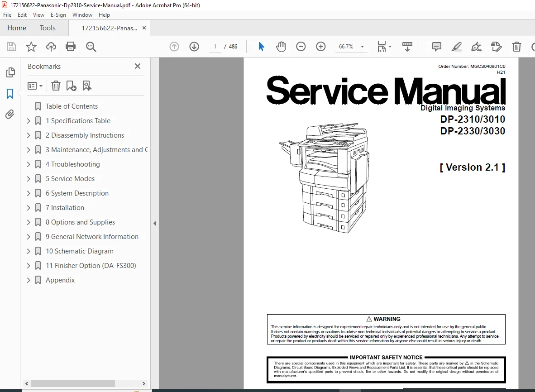Click the 66.7% zoom value field
535x392 pixels.
tap(346, 47)
